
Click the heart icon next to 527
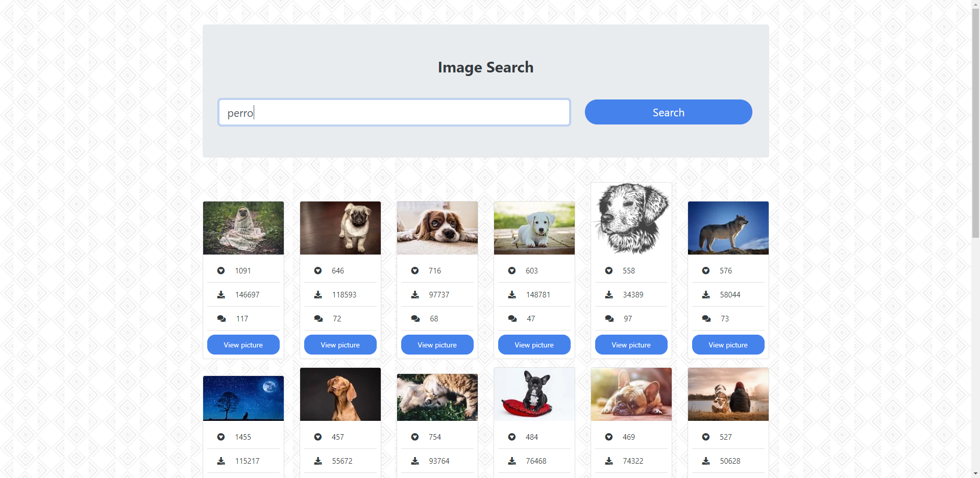706,437
